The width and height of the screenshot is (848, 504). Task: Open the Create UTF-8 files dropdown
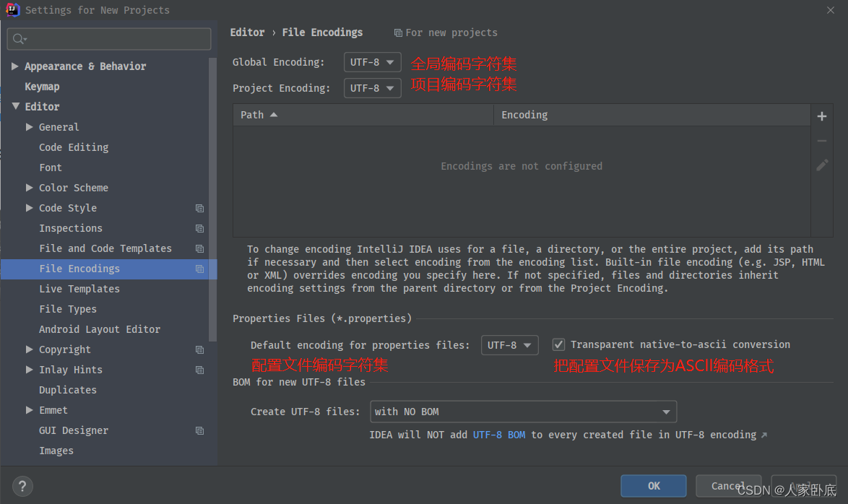523,412
